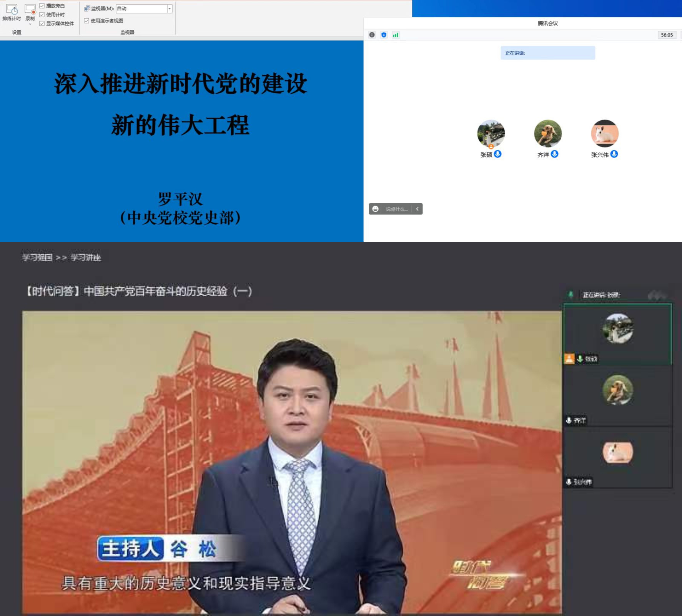Click the 腾讯会议 window title

point(548,23)
